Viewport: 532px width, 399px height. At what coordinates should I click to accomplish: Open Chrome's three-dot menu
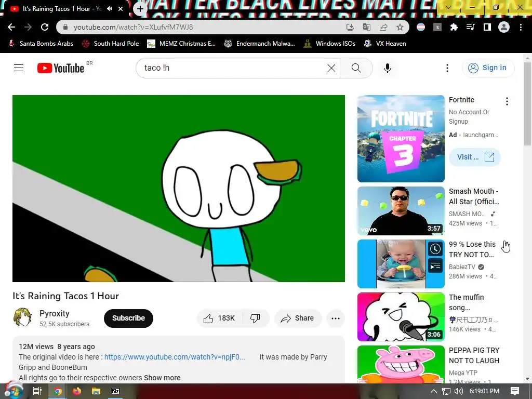(521, 27)
